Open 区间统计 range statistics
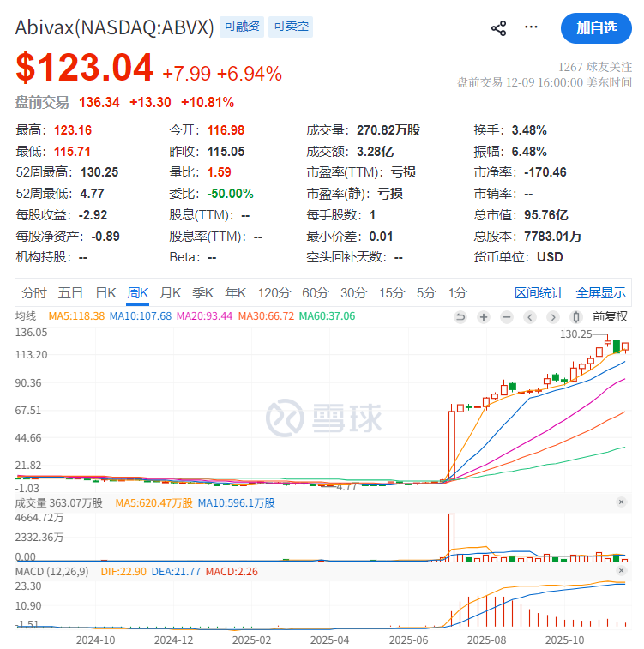Viewport: 644px width, 649px height. click(539, 292)
